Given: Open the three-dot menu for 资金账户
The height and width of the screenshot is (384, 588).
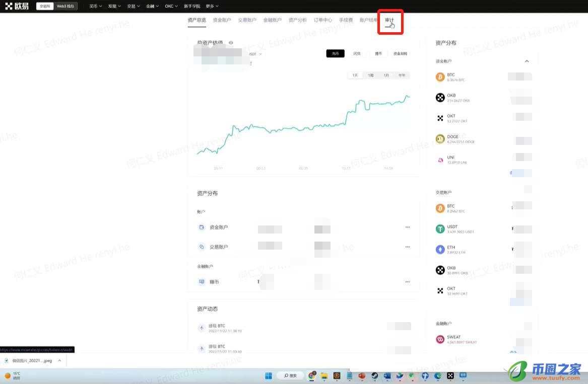Looking at the screenshot, I should pyautogui.click(x=407, y=227).
